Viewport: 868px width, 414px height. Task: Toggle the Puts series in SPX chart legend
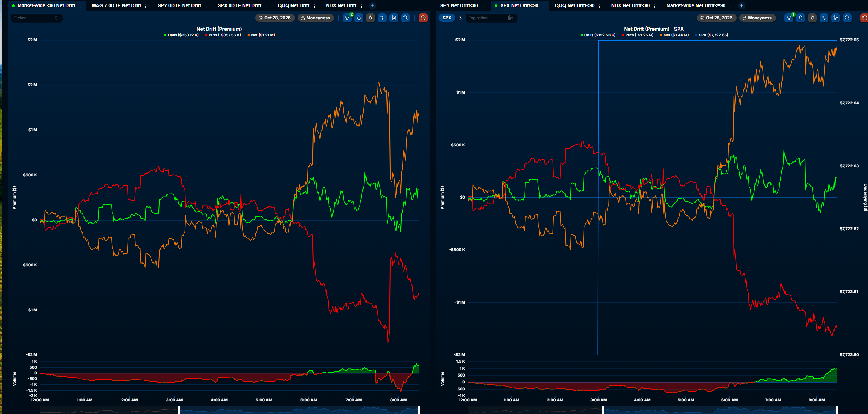click(x=638, y=35)
